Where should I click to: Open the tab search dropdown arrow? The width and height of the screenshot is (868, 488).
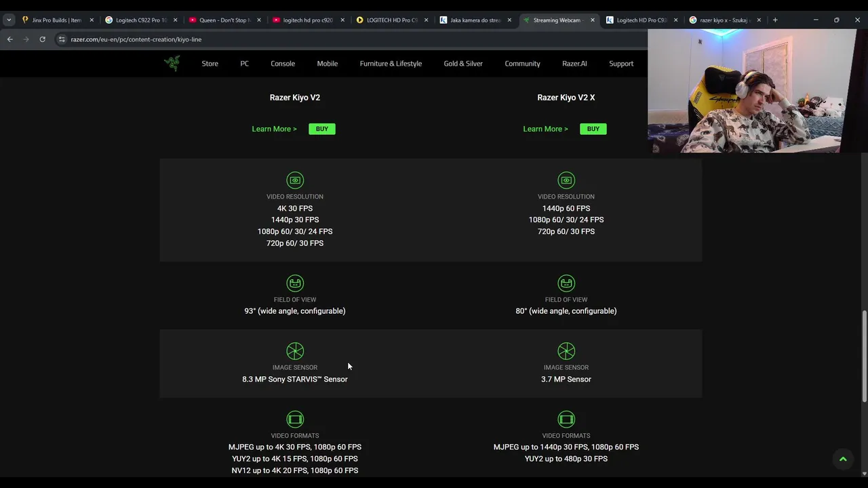pyautogui.click(x=9, y=20)
